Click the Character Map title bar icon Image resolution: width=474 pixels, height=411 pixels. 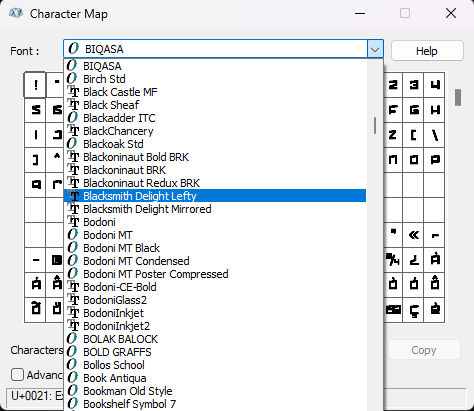pyautogui.click(x=16, y=14)
